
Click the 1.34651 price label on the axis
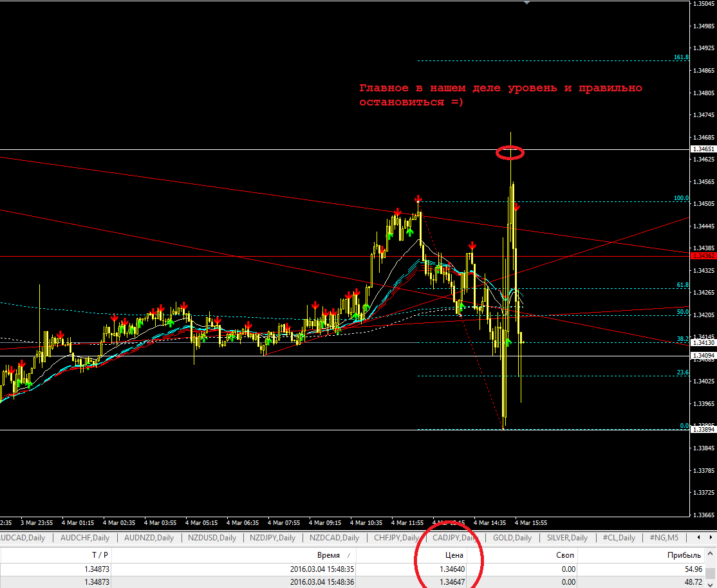click(x=703, y=149)
